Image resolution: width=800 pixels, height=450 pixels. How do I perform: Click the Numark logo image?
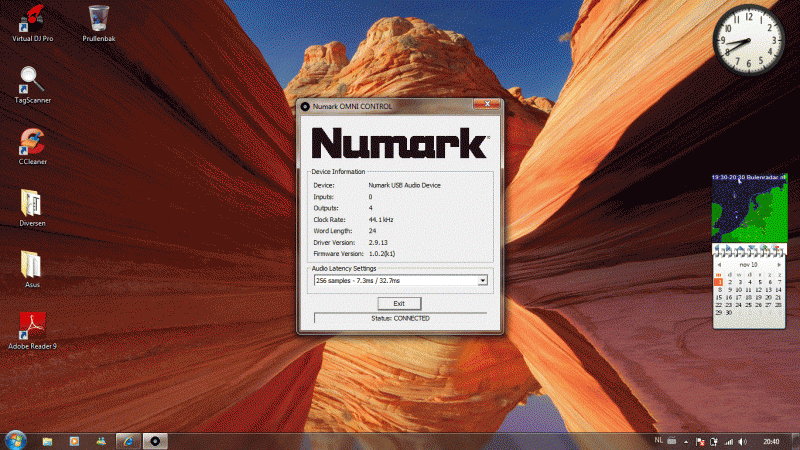tap(401, 142)
